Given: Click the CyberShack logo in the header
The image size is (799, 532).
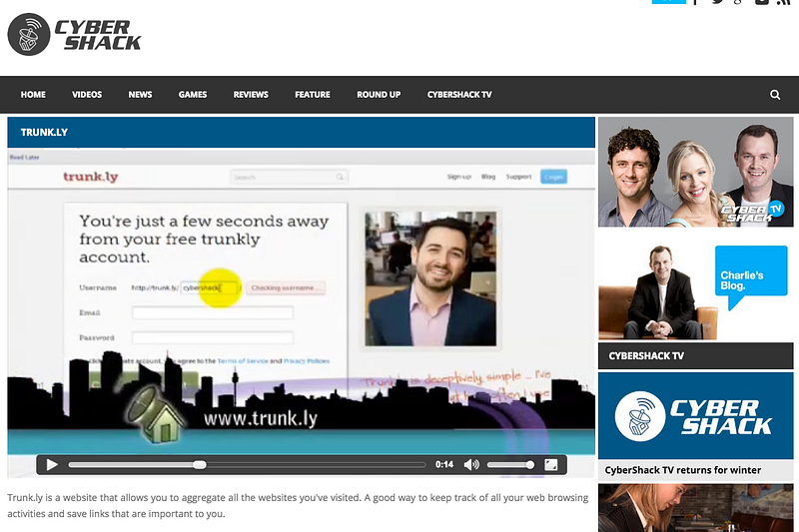Looking at the screenshot, I should tap(74, 35).
